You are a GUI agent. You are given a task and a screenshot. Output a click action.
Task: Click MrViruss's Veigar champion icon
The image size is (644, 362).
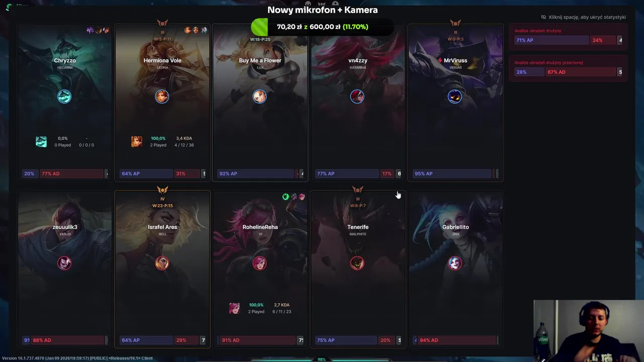coord(455,97)
